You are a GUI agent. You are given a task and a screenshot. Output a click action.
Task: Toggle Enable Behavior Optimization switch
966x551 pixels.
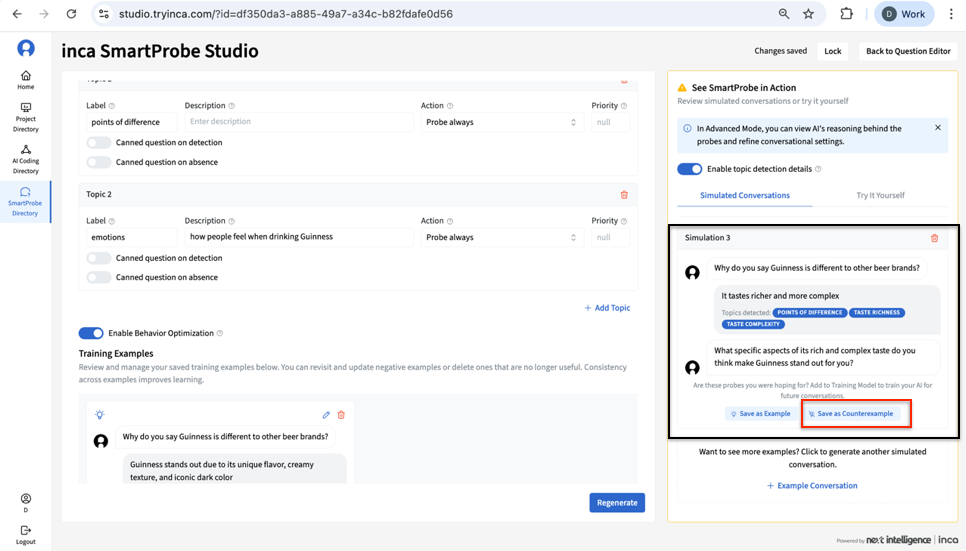coord(91,333)
